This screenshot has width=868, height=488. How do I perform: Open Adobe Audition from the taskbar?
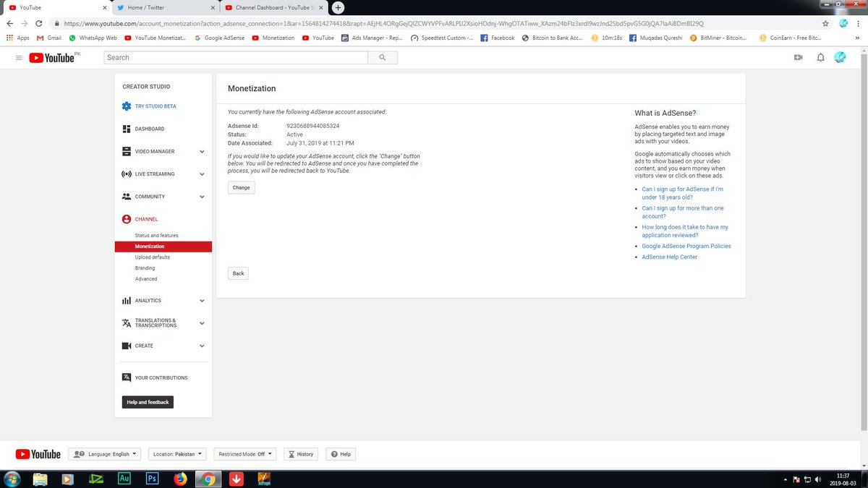coord(124,478)
